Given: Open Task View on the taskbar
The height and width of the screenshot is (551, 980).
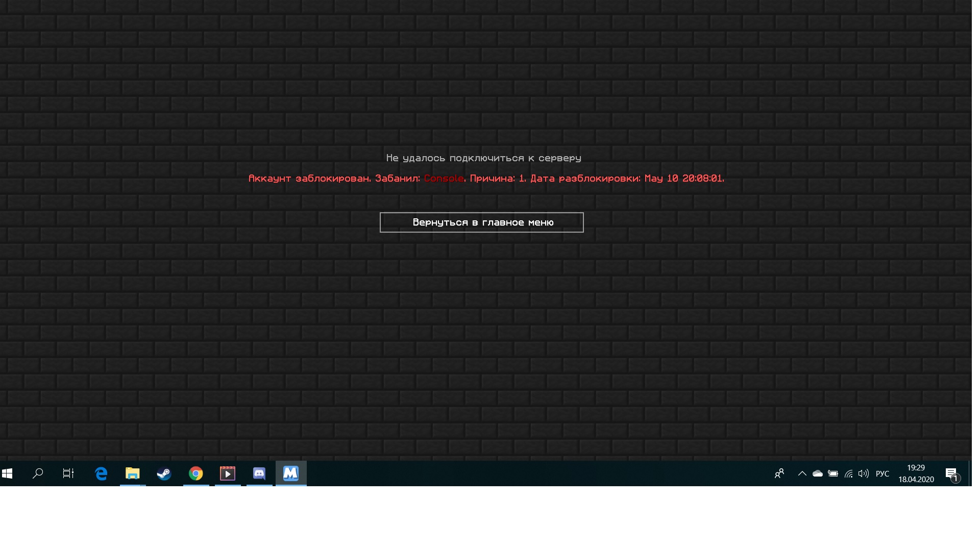Looking at the screenshot, I should [x=68, y=473].
